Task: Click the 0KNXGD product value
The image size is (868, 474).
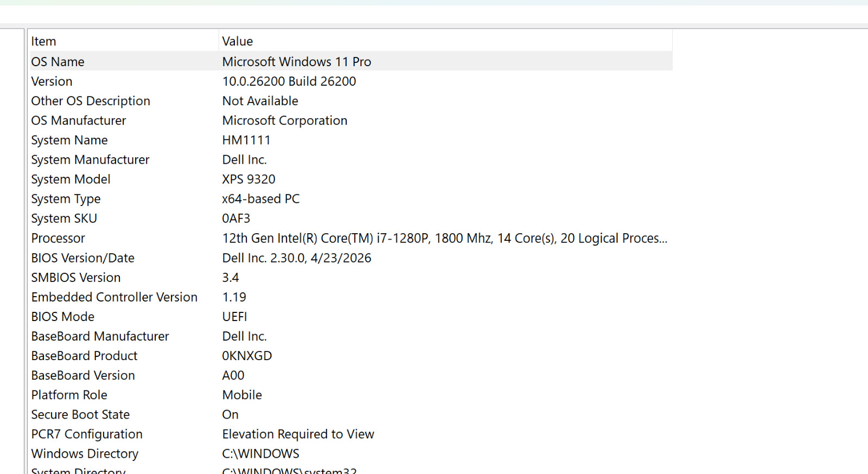Action: [247, 356]
